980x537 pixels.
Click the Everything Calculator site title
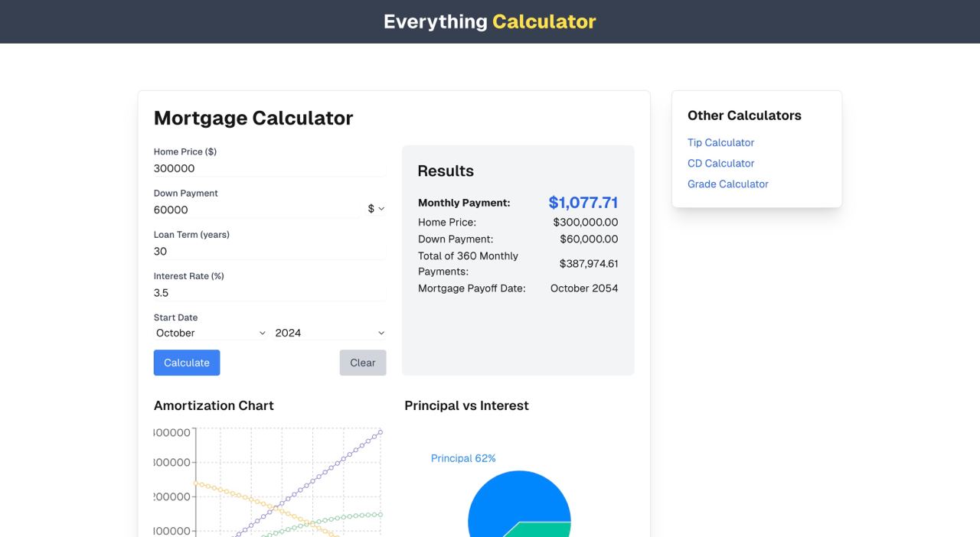489,21
